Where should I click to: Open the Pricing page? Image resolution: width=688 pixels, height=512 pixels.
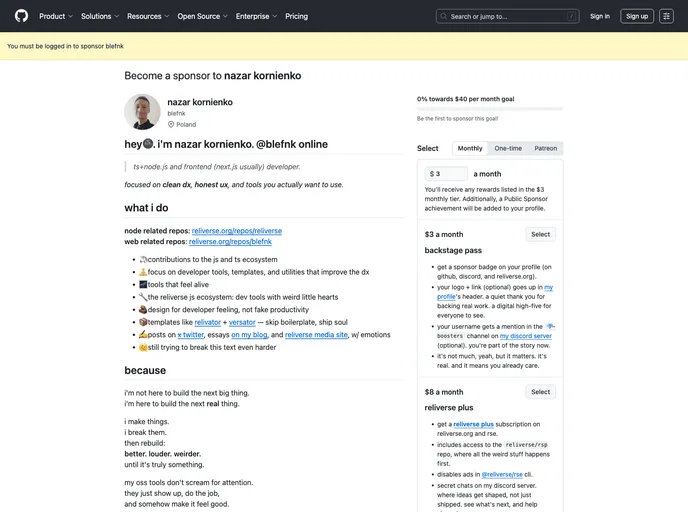[x=296, y=16]
